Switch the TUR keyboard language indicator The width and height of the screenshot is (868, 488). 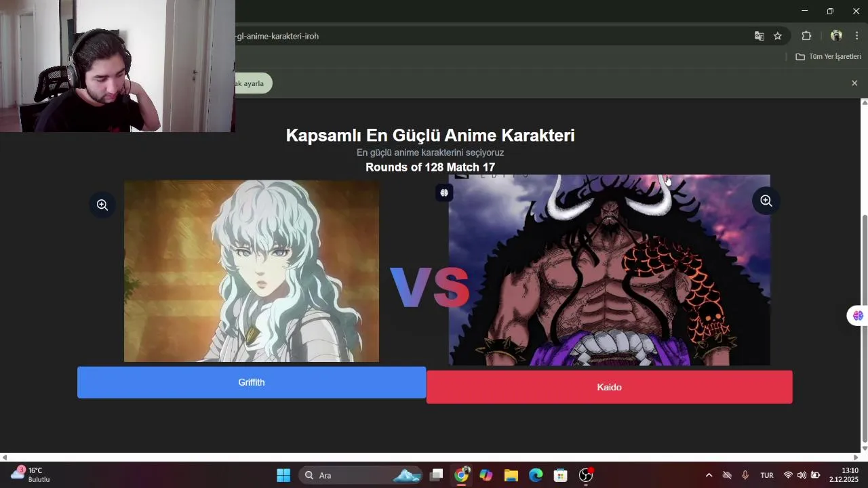coord(767,475)
